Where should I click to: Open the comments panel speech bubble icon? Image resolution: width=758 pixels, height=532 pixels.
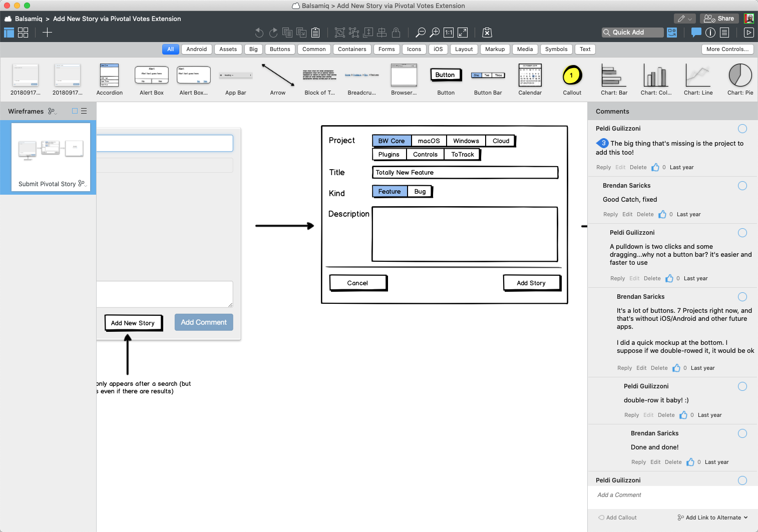[x=696, y=33]
